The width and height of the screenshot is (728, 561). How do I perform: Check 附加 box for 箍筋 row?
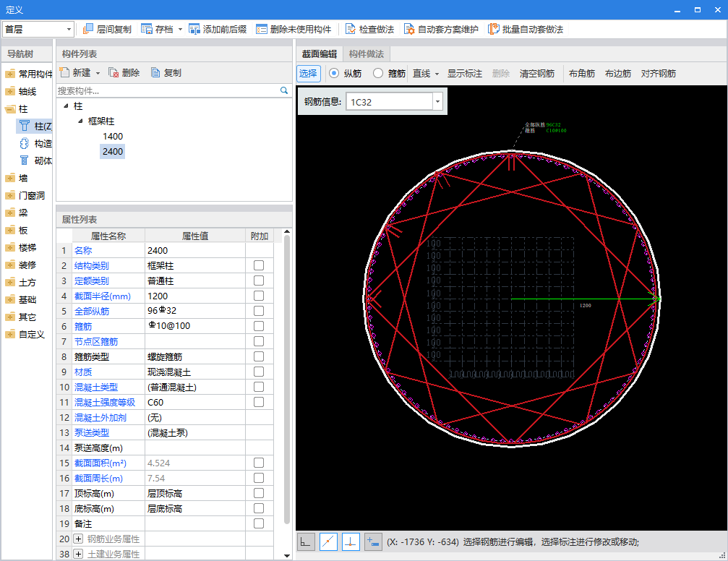pos(259,326)
